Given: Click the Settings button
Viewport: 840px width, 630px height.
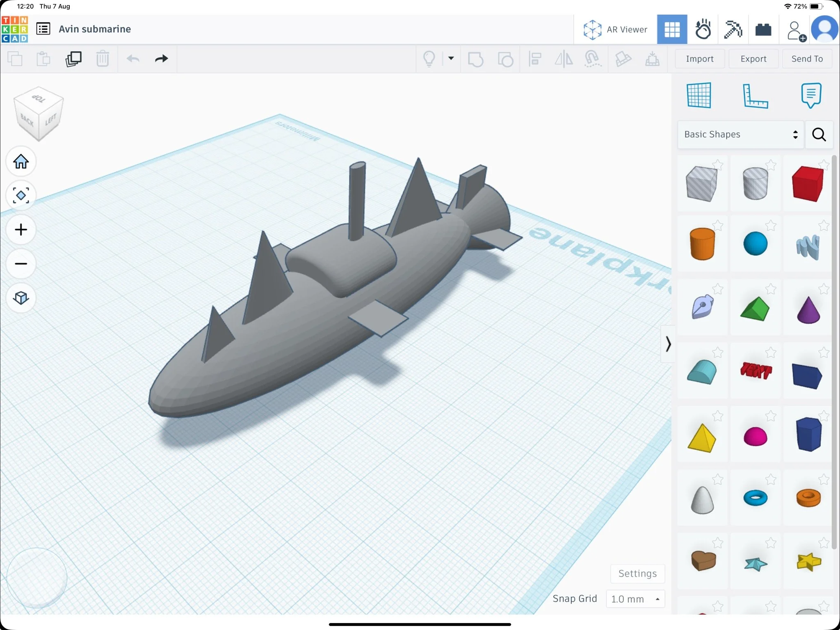Looking at the screenshot, I should pos(637,573).
